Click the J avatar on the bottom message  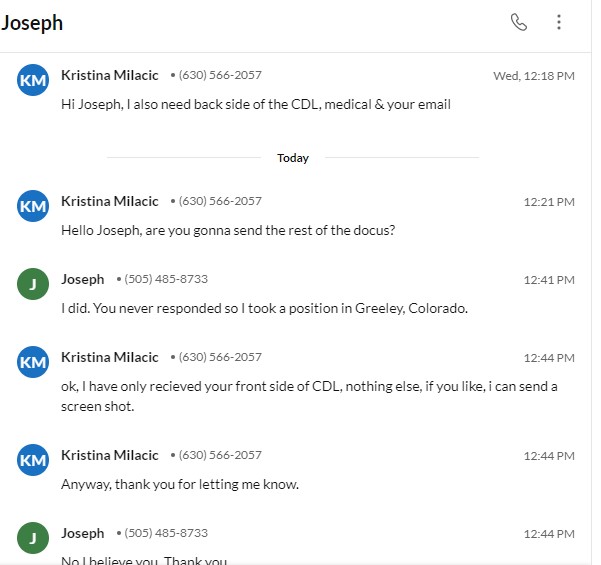[x=33, y=538]
